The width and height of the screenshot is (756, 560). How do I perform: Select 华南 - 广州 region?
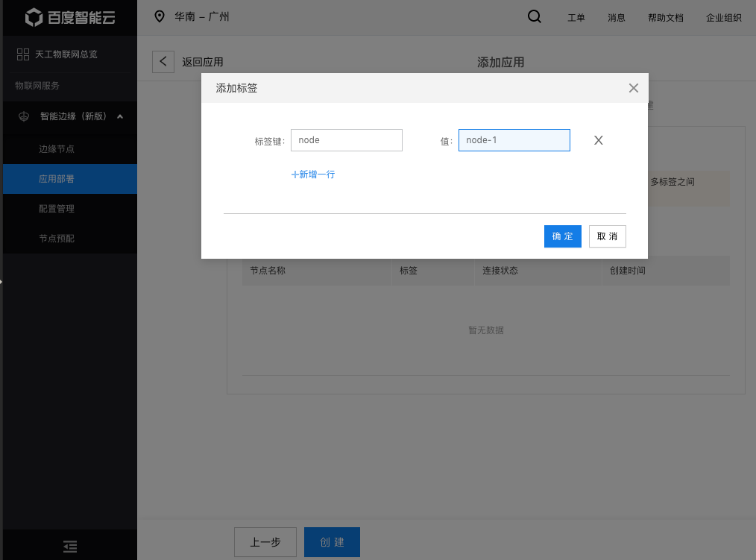point(201,16)
